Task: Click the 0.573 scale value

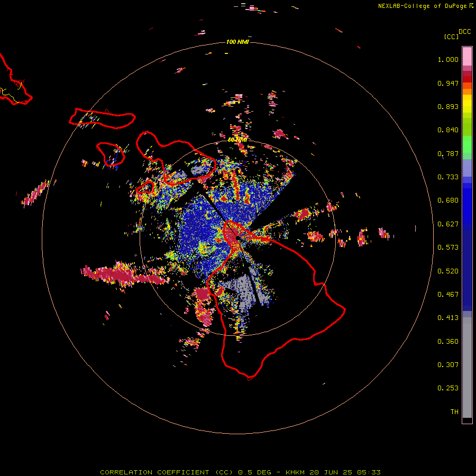Action: coord(448,248)
